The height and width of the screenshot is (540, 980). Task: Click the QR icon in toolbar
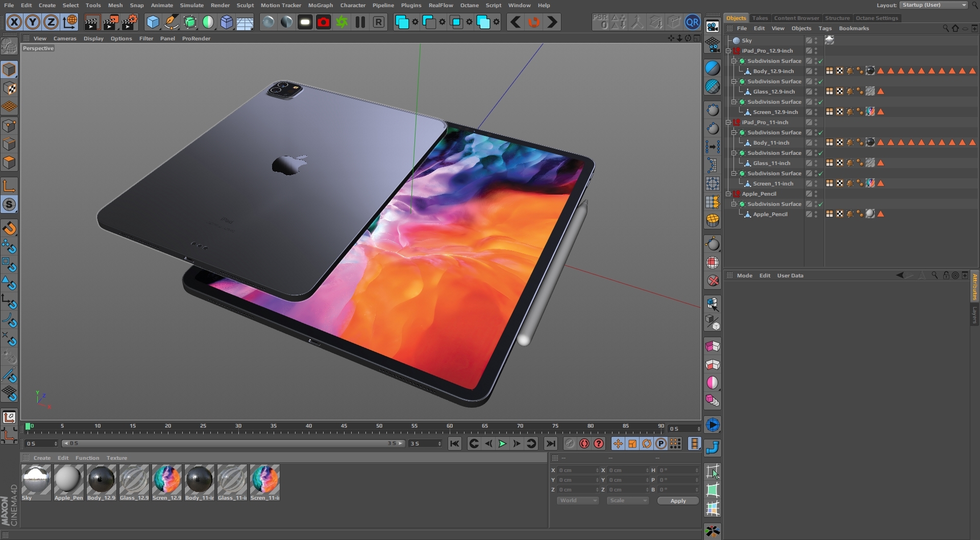[x=692, y=22]
